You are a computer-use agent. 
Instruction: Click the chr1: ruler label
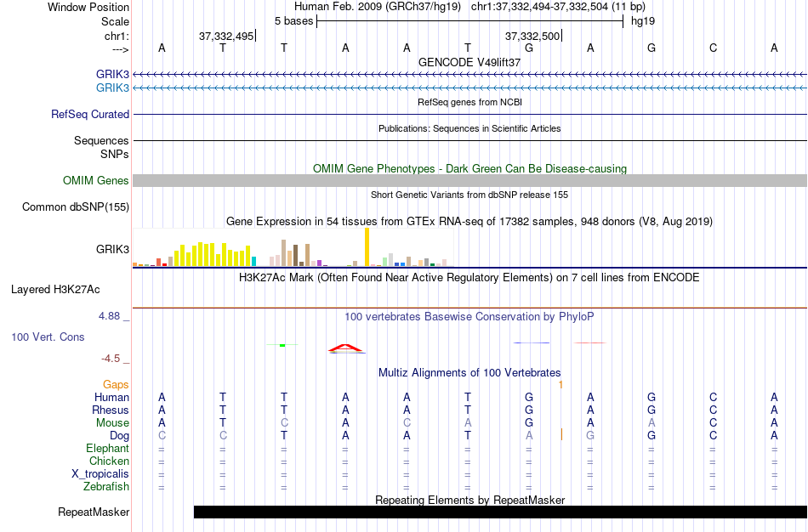pos(117,36)
